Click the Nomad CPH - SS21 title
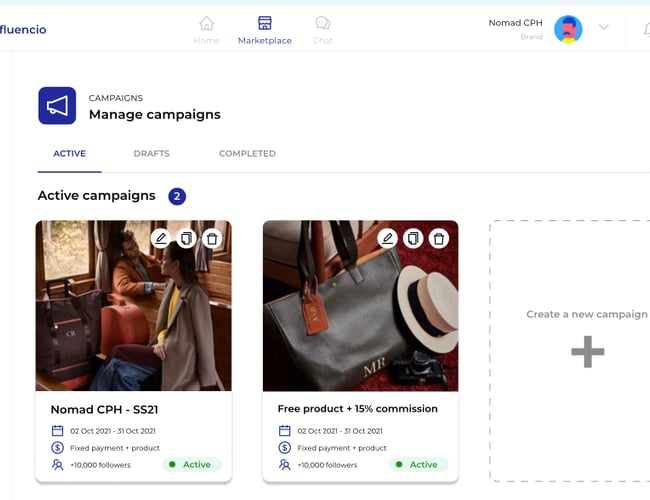 [104, 410]
